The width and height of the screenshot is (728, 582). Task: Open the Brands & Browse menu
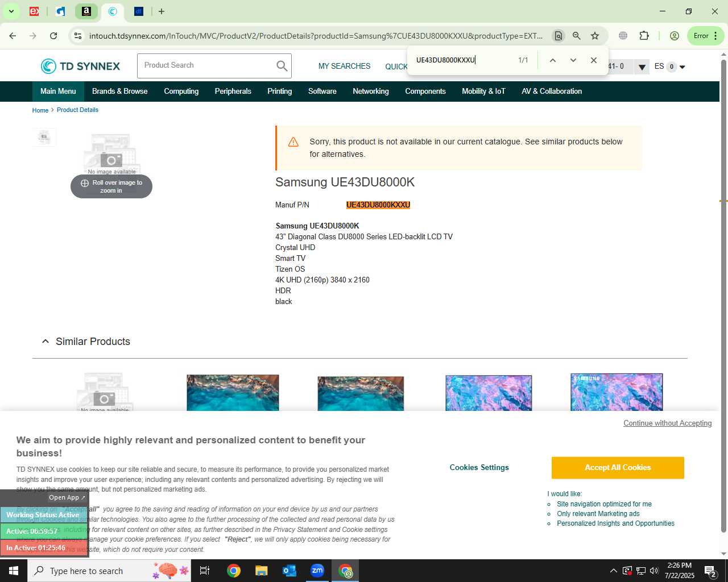120,92
